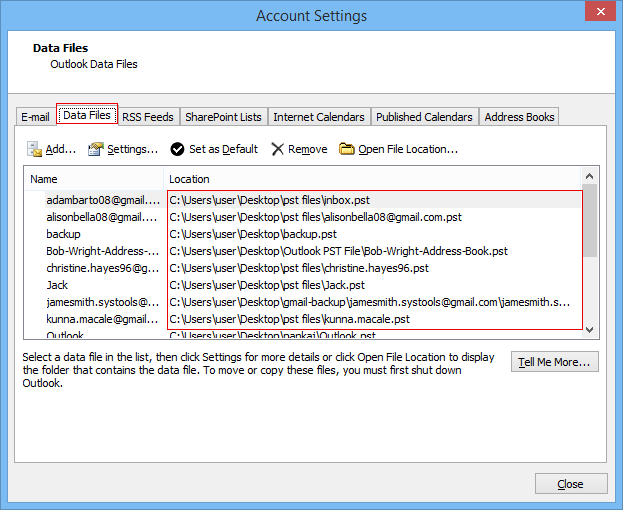Select the jamesmith.systools data file name
The width and height of the screenshot is (623, 510).
point(103,302)
